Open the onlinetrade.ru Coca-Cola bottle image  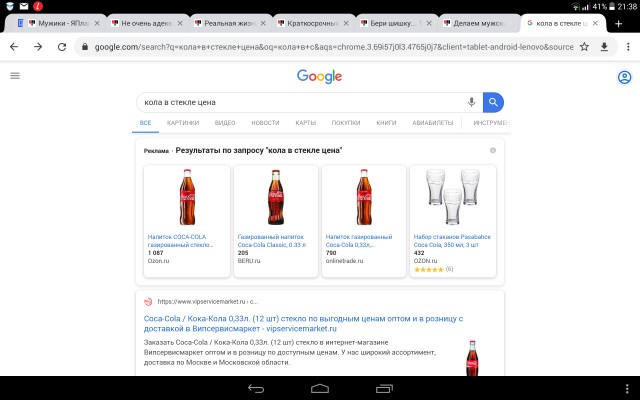coord(364,197)
